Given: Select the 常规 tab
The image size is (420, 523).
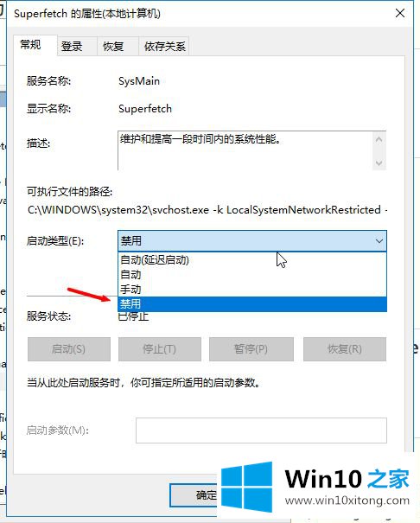Looking at the screenshot, I should coord(30,44).
